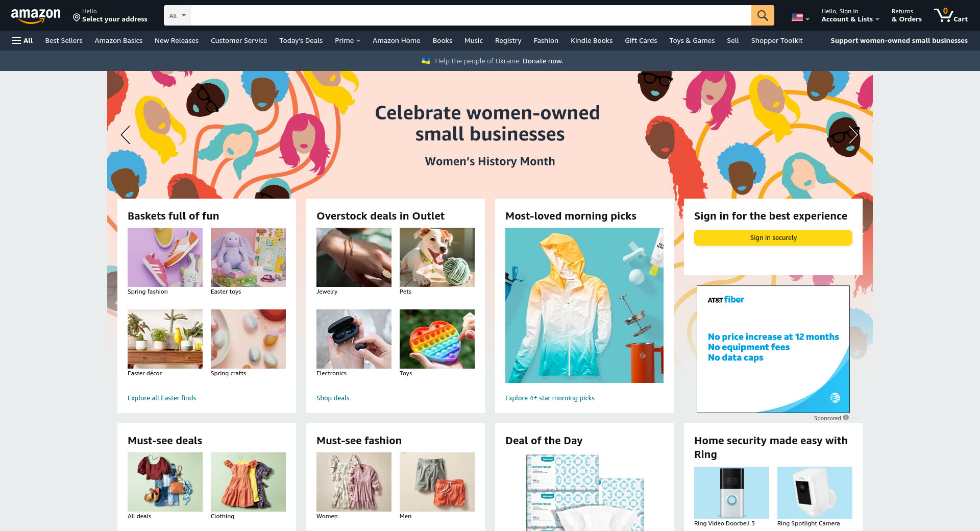Click the Sponsored ad info icon
The width and height of the screenshot is (980, 531).
(846, 418)
